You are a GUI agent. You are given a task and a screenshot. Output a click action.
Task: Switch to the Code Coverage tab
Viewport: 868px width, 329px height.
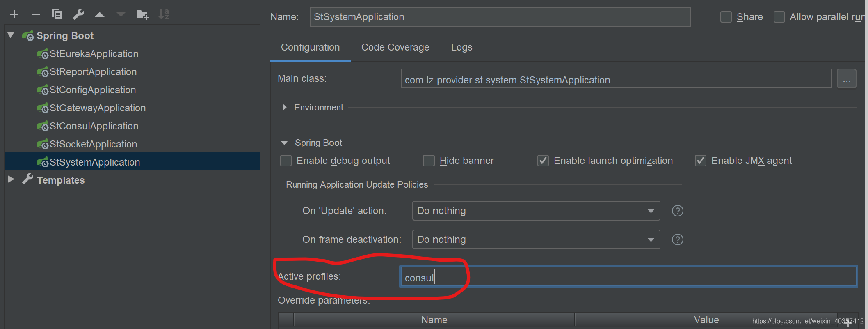pyautogui.click(x=395, y=47)
